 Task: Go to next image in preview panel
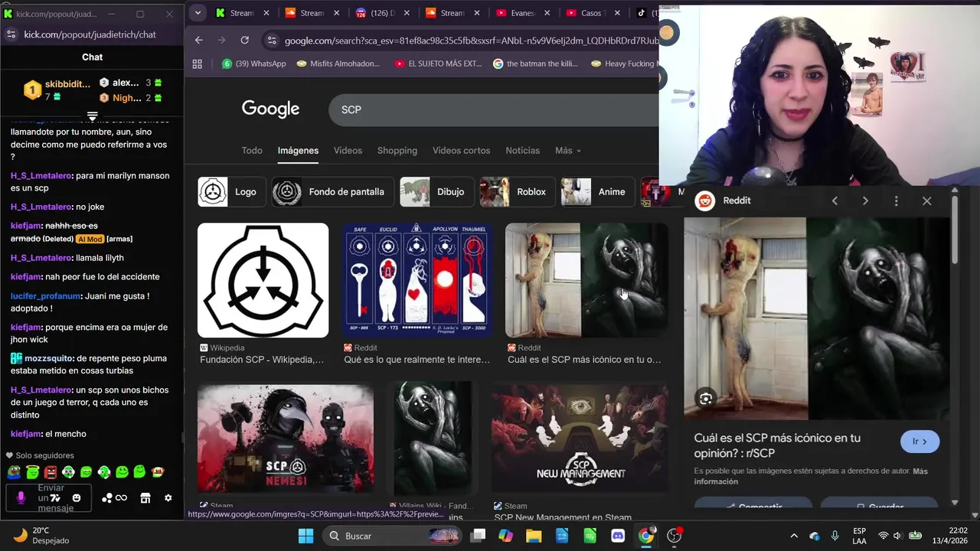[865, 201]
